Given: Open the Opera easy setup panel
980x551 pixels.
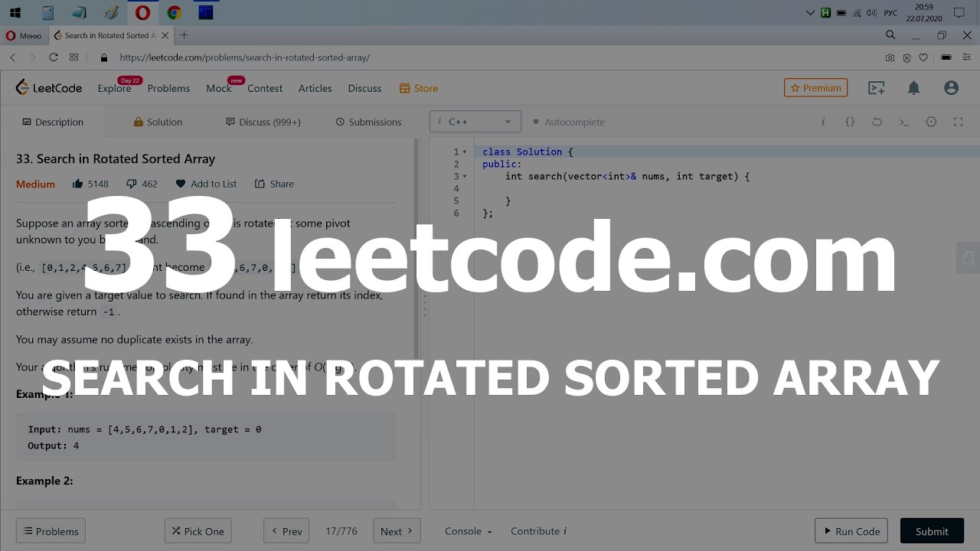Looking at the screenshot, I should point(967,57).
